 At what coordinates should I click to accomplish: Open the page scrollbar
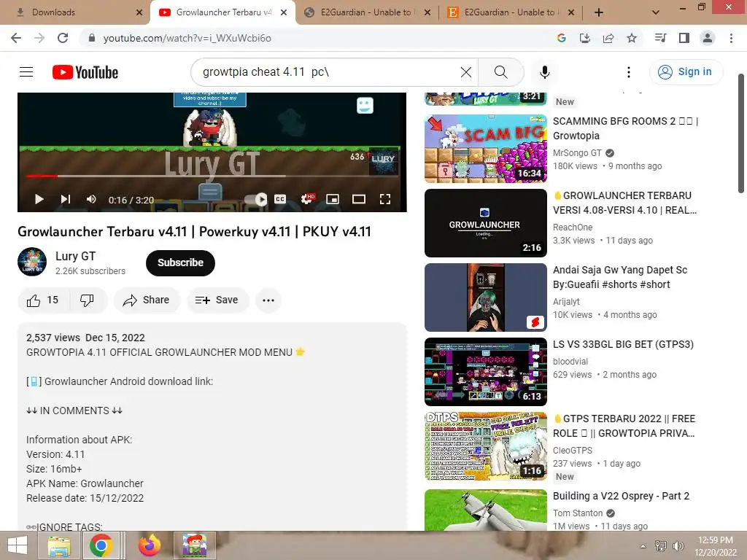pos(741,133)
